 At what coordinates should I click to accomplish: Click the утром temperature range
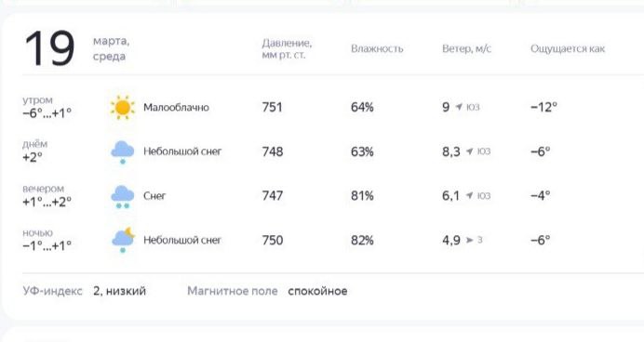pos(47,112)
